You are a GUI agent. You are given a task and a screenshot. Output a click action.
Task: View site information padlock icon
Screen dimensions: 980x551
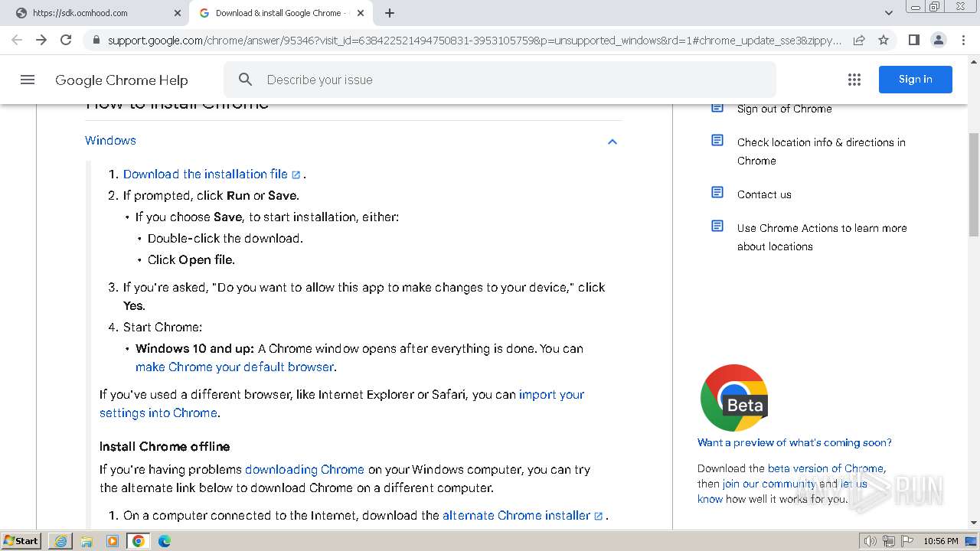coord(96,40)
